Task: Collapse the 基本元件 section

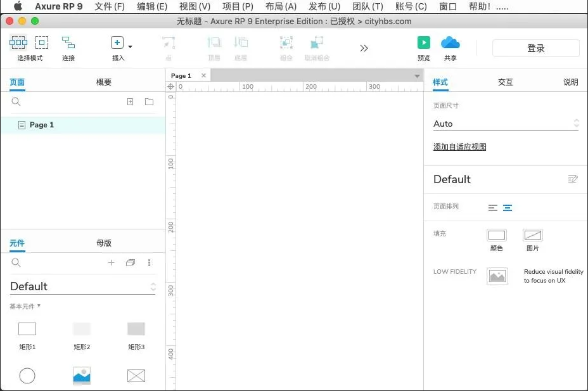Action: [x=25, y=306]
